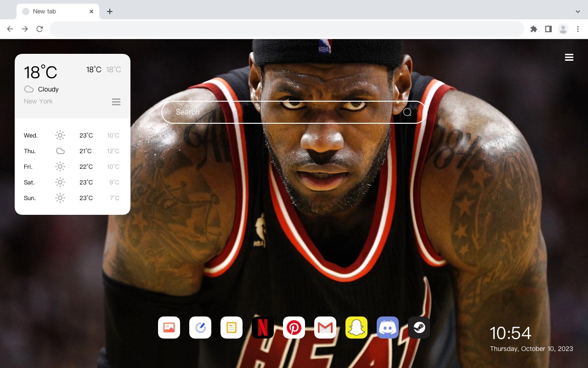Open the Steam shortcut
Image resolution: width=588 pixels, height=368 pixels.
pos(419,328)
